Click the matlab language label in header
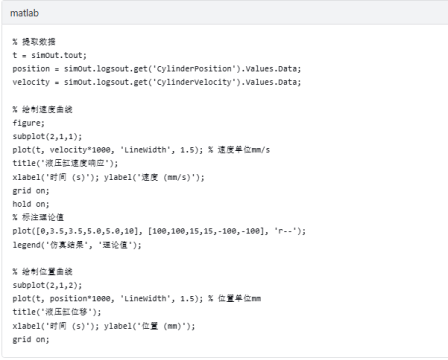Screen dimensions: 448x360 pyautogui.click(x=24, y=13)
